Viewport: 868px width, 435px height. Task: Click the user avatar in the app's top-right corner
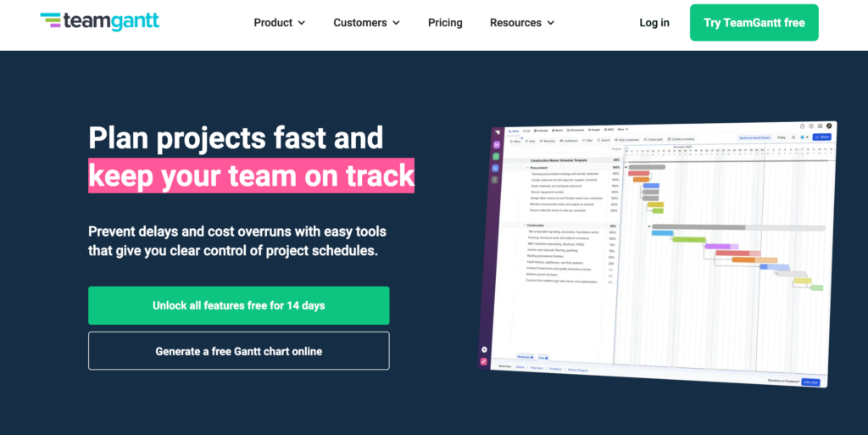(x=830, y=125)
